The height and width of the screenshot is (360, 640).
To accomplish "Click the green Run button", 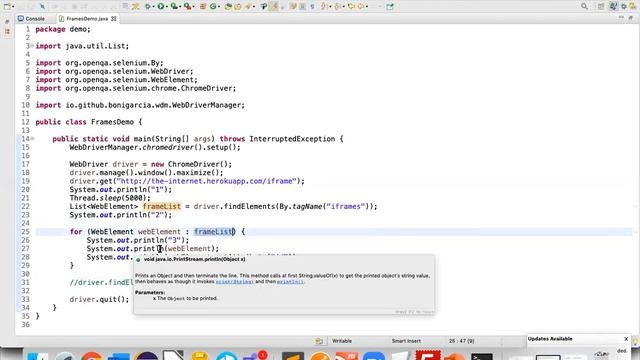I will click(161, 7).
